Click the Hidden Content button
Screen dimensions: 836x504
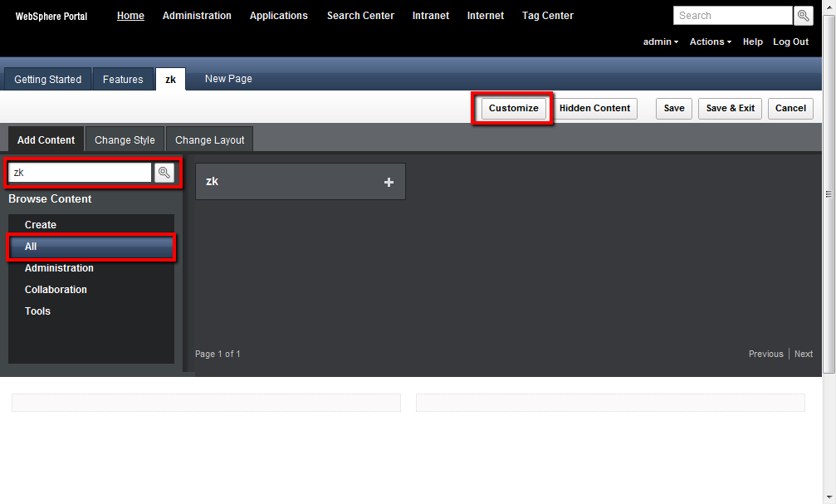(594, 108)
